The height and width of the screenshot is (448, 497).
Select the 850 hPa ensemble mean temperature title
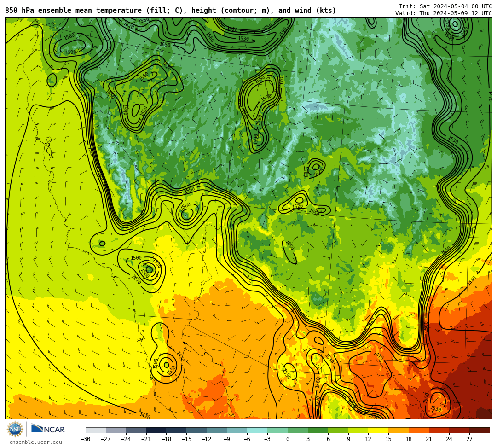(x=170, y=11)
